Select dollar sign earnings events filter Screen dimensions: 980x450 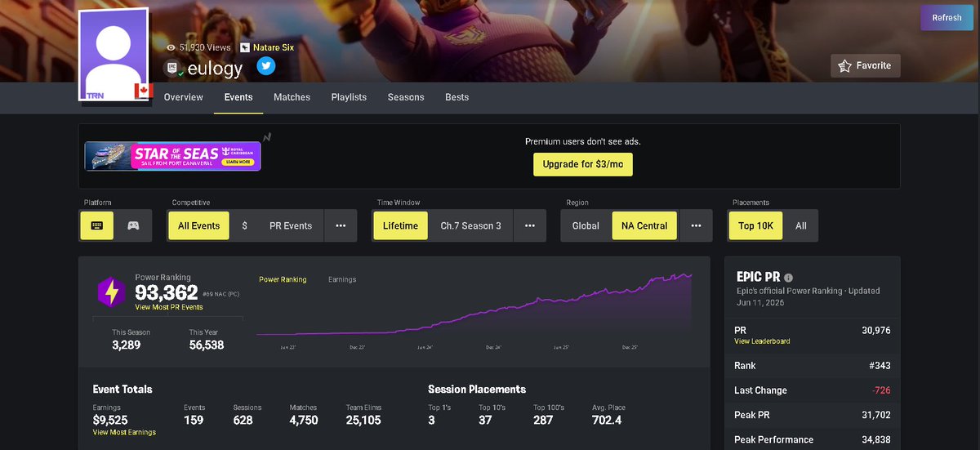point(245,225)
